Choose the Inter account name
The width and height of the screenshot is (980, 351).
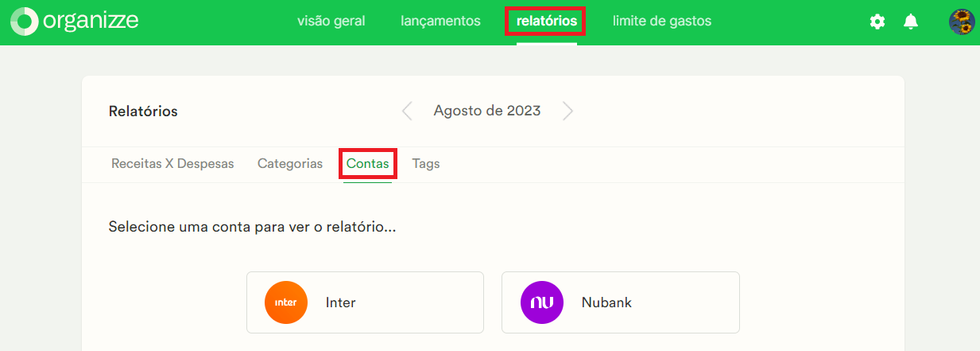click(341, 302)
